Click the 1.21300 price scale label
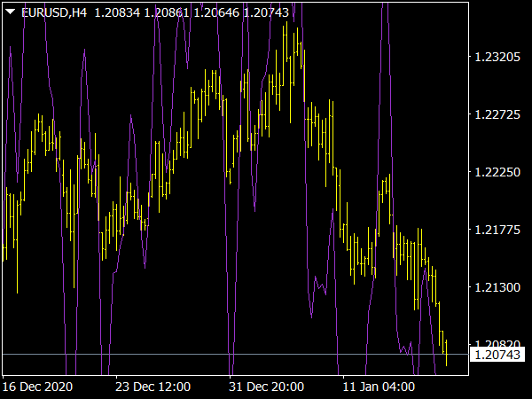 tap(497, 287)
